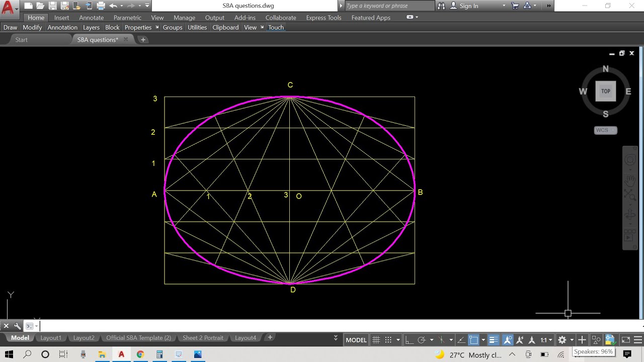Open the Parametric ribbon tab

pos(127,18)
